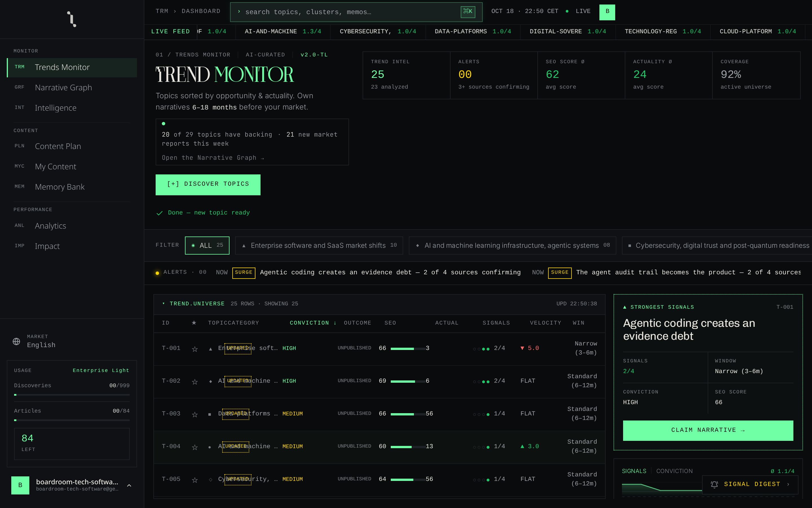This screenshot has width=812, height=508.
Task: Switch to the CONVICTION chart tab
Action: tap(674, 471)
